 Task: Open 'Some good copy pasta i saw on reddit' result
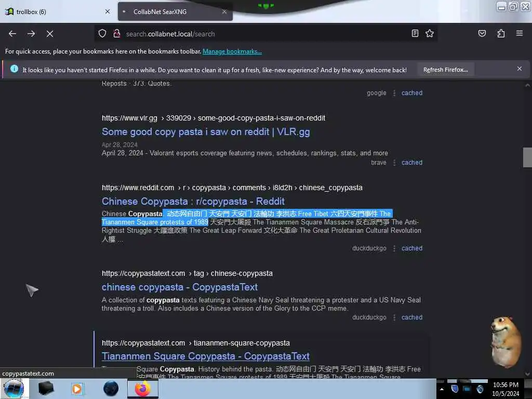pos(206,131)
